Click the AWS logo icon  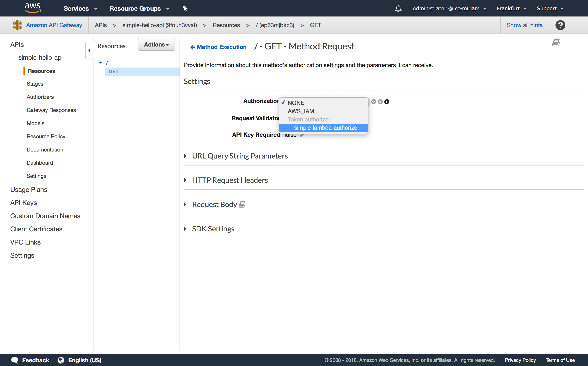(33, 8)
